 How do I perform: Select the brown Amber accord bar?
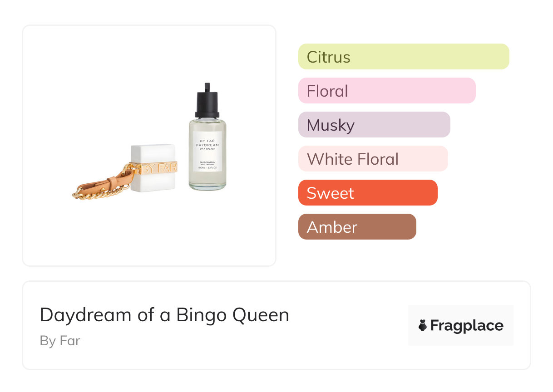click(357, 227)
